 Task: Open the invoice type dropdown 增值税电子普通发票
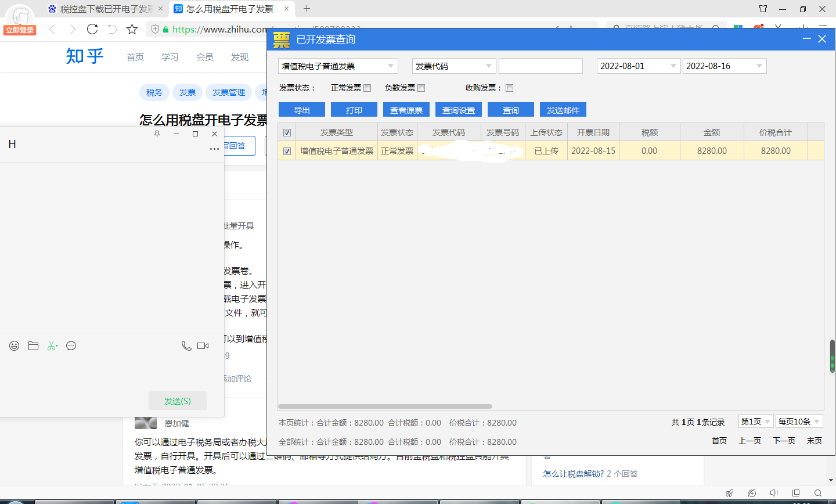point(338,66)
